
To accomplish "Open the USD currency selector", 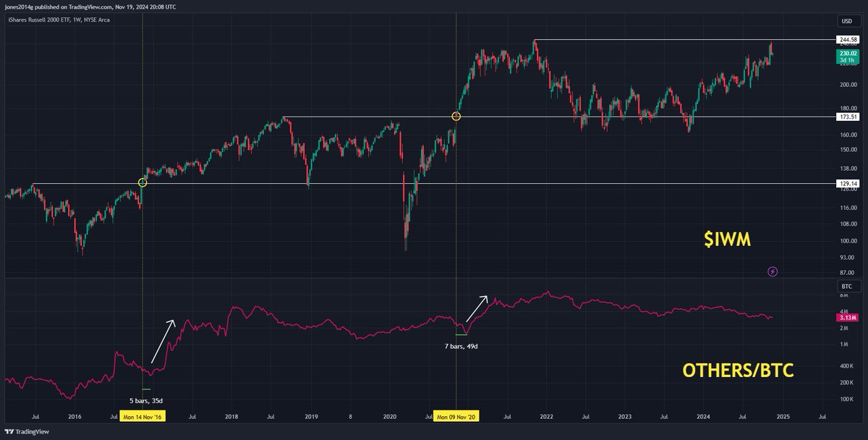I will 848,20.
